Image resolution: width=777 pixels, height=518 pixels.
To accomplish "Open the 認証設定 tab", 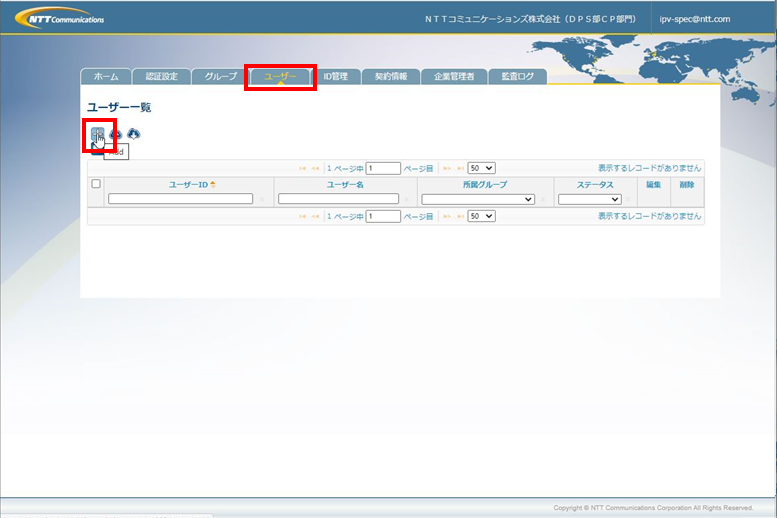I will pyautogui.click(x=162, y=76).
